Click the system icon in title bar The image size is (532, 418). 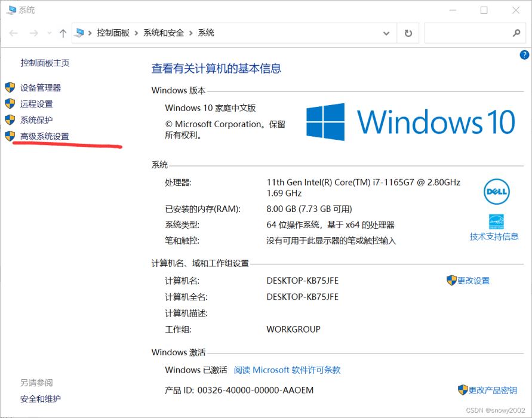(x=11, y=10)
